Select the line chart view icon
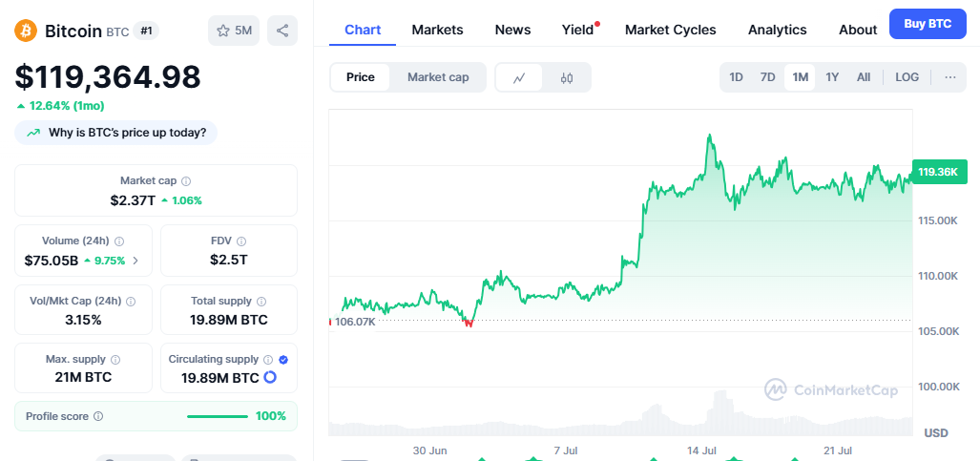 coord(519,77)
